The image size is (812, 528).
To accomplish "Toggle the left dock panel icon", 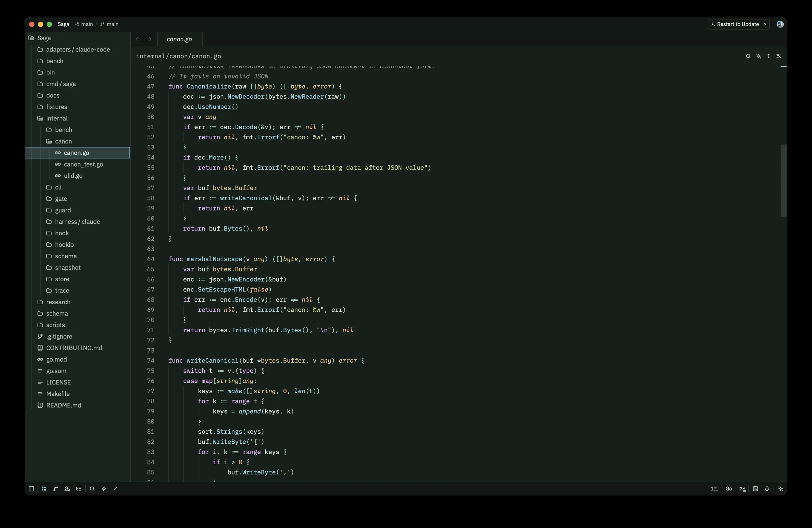I will (x=31, y=489).
